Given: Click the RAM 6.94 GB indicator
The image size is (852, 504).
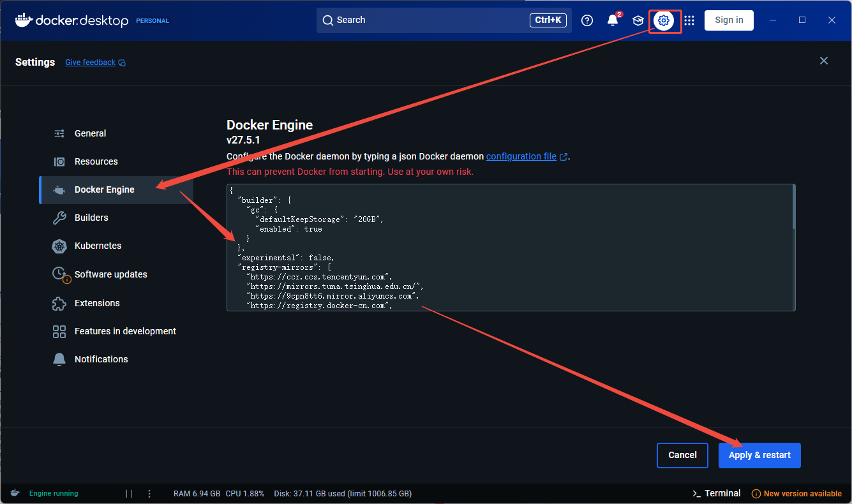Looking at the screenshot, I should [x=197, y=493].
